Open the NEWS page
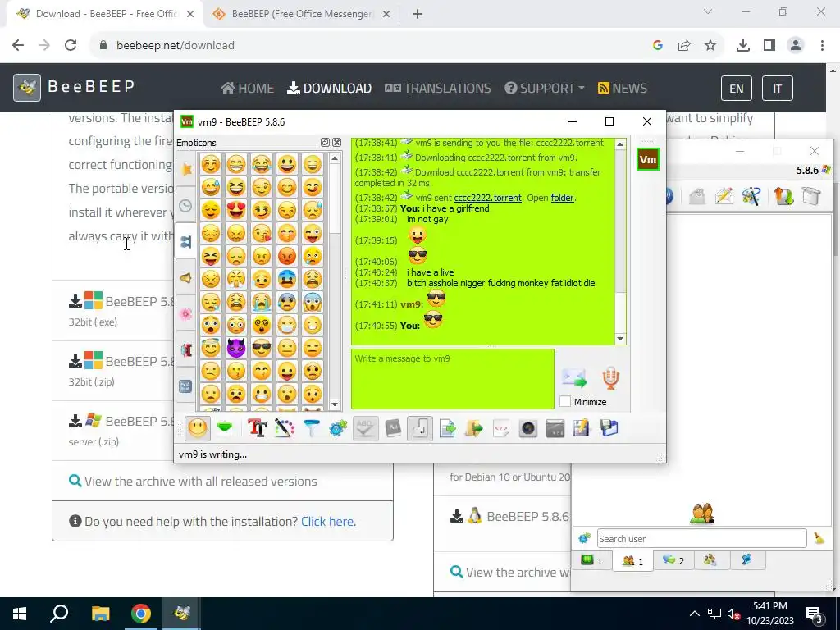840x630 pixels. point(623,88)
